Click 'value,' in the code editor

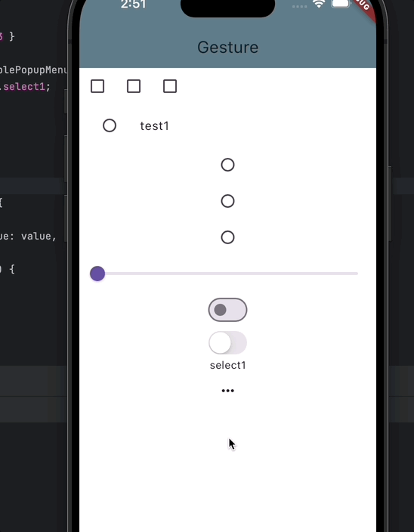click(x=39, y=236)
